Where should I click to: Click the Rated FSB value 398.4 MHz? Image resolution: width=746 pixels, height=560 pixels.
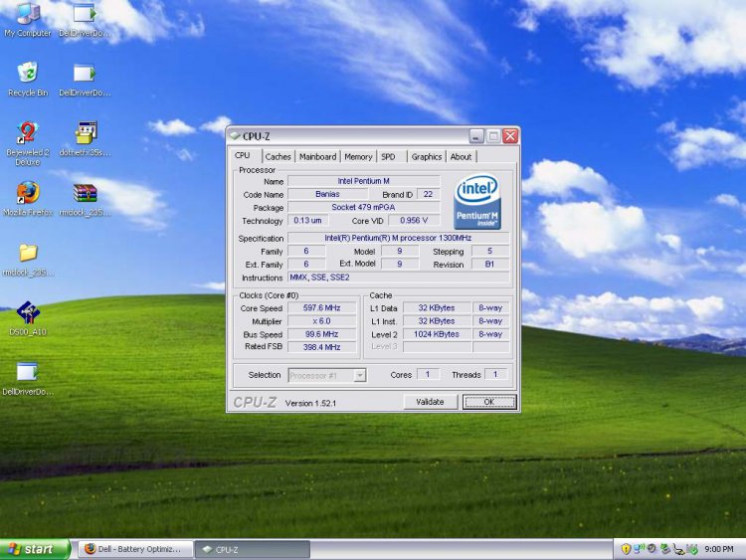[321, 347]
